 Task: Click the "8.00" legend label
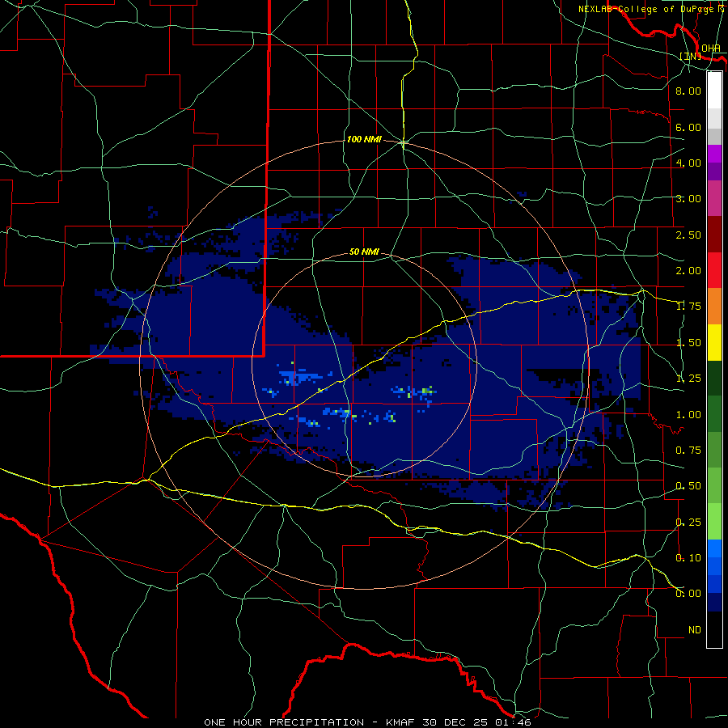688,91
